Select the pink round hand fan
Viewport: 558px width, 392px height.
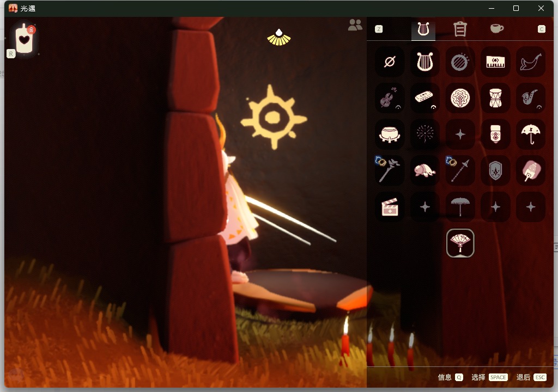tap(531, 171)
